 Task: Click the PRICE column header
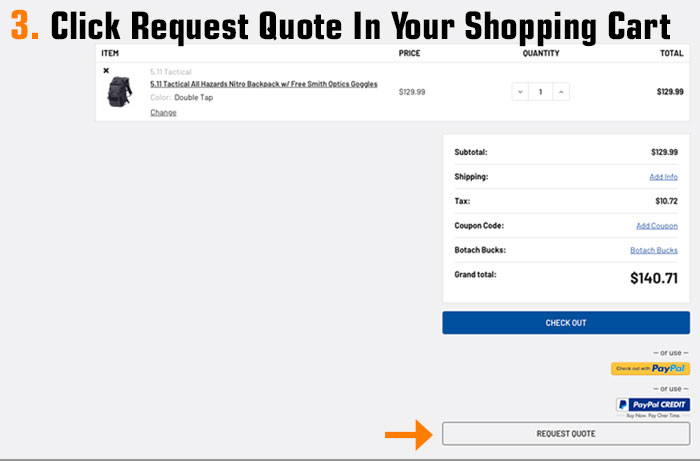click(x=409, y=53)
